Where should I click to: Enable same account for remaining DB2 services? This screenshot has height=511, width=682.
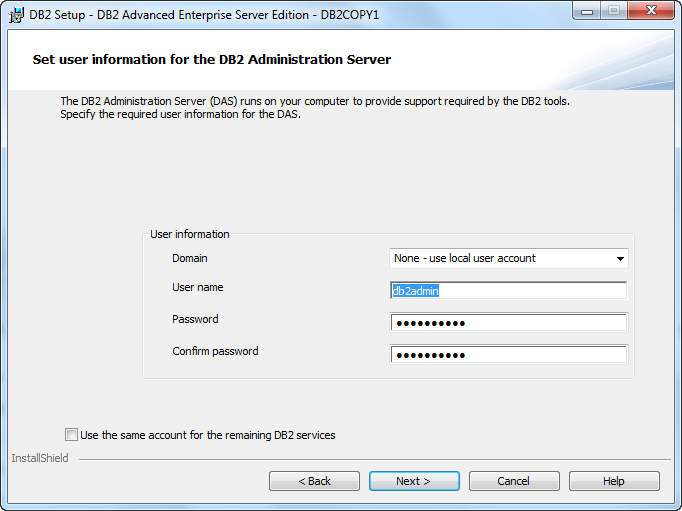(71, 434)
